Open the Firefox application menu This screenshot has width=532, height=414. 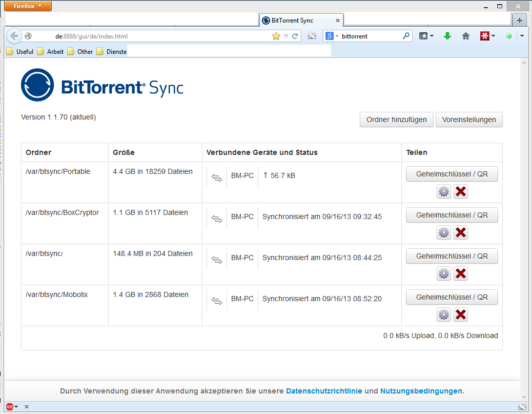click(28, 6)
